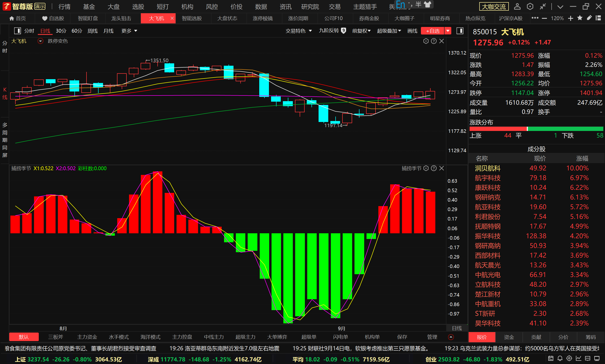The width and height of the screenshot is (605, 364).
Task: Switch to the 筹码 panel tab
Action: point(591,337)
